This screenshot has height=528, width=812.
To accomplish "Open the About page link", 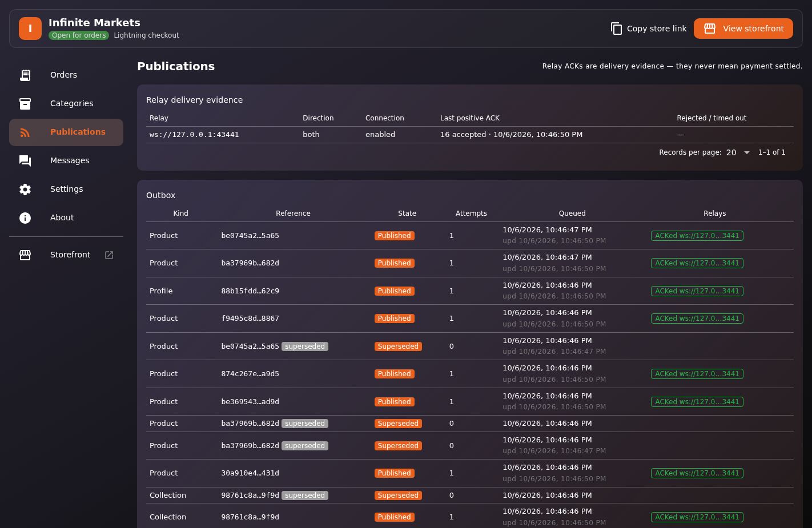I will point(66,217).
